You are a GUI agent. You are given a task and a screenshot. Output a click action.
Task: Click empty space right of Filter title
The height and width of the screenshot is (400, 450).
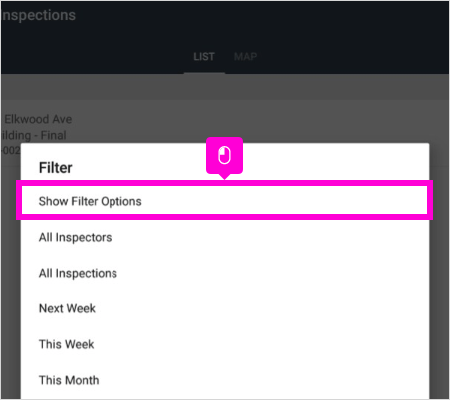pyautogui.click(x=300, y=168)
